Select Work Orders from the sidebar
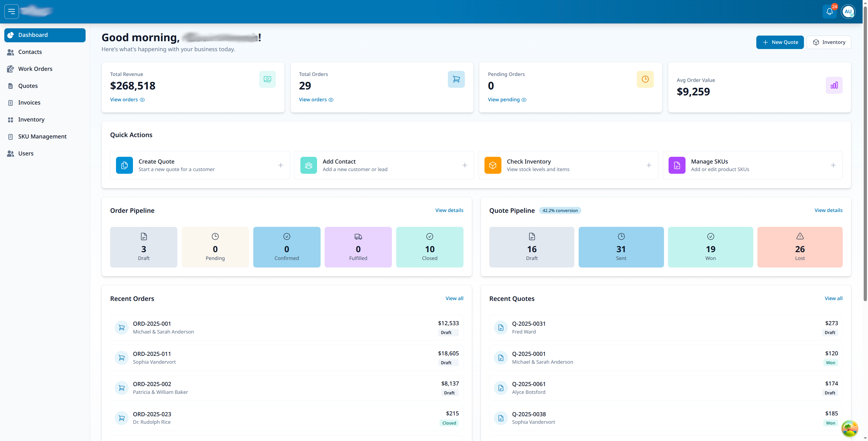This screenshot has height=441, width=868. click(35, 68)
